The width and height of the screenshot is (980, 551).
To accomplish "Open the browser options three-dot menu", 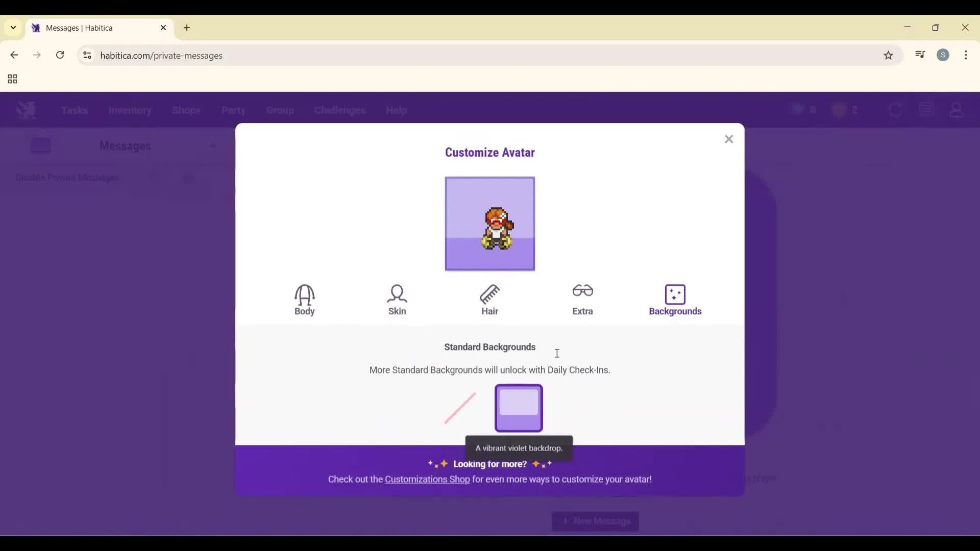I will click(967, 55).
